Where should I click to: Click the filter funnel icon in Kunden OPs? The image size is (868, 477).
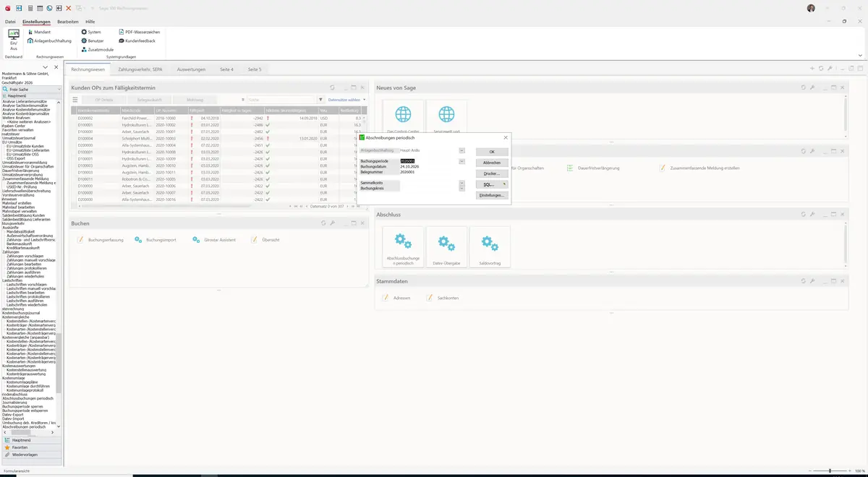320,100
